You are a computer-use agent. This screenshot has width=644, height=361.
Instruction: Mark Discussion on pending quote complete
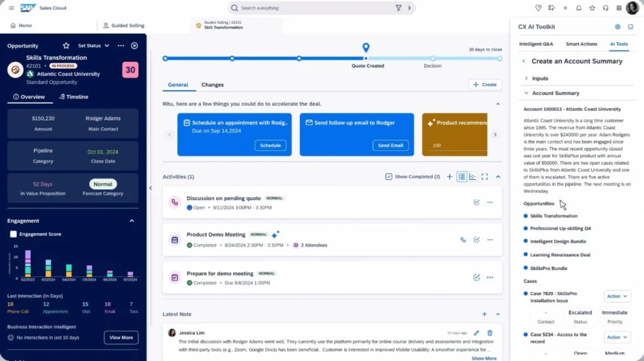[477, 202]
